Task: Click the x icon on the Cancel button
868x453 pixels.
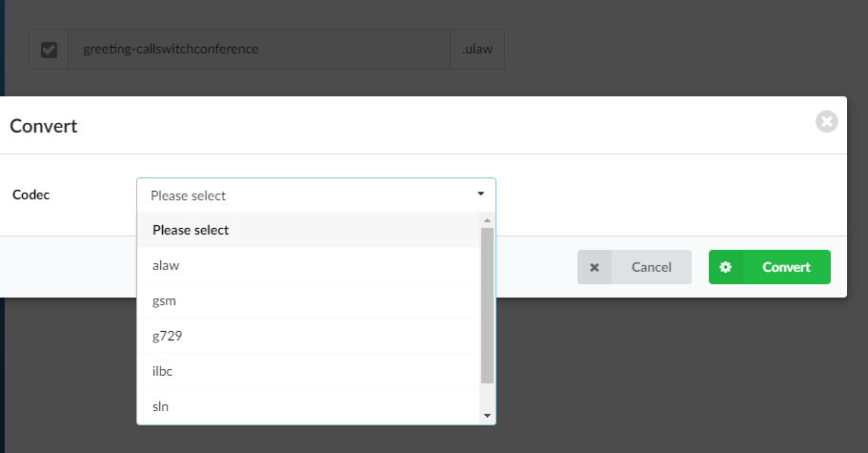Action: 595,267
